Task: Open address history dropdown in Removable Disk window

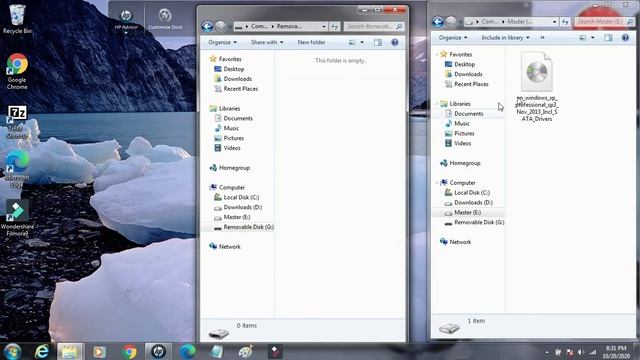Action: [x=324, y=27]
